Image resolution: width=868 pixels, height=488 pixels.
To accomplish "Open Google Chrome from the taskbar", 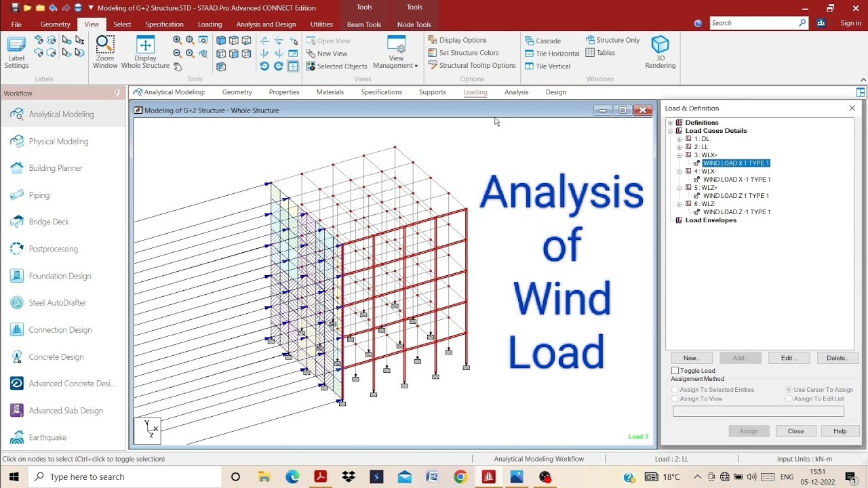I will click(x=460, y=477).
